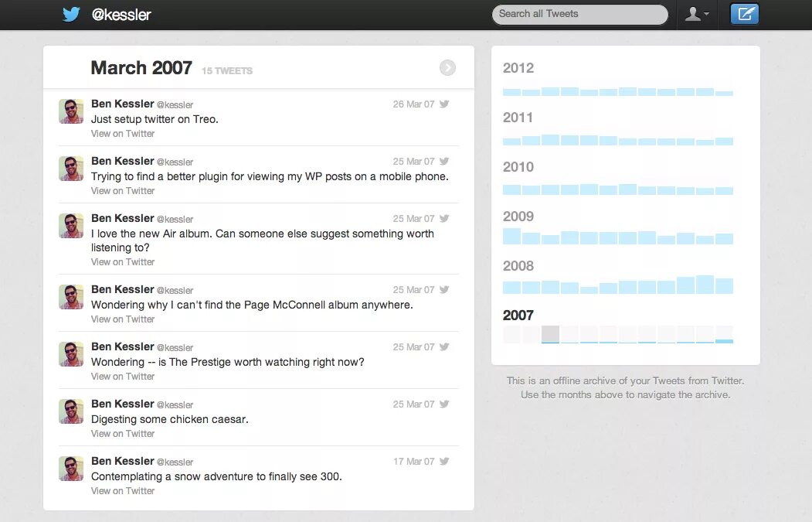Select last month bar of 2011

[724, 141]
